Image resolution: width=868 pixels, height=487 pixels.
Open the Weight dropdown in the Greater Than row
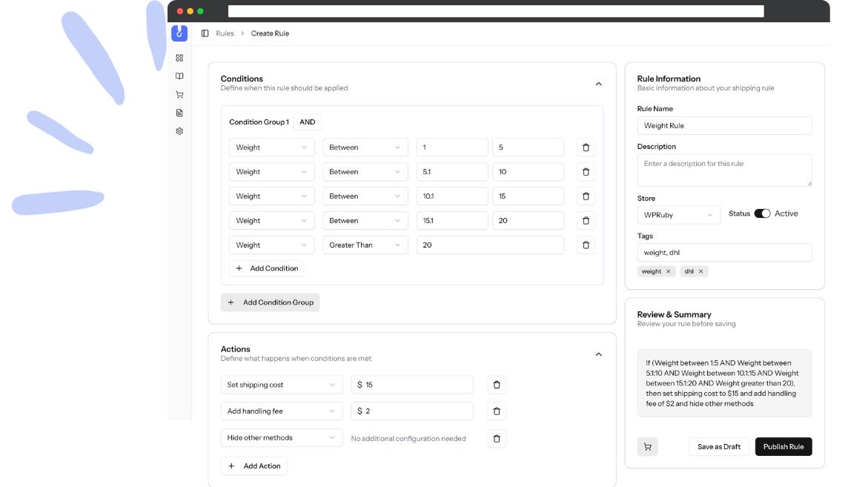pos(272,245)
